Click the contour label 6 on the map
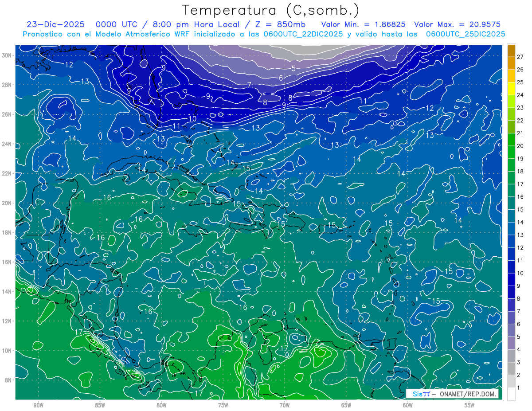The width and height of the screenshot is (532, 411). click(281, 78)
